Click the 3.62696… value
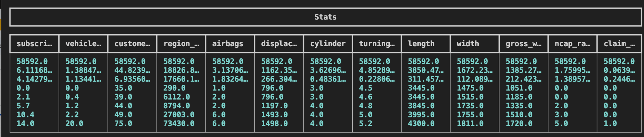 pyautogui.click(x=328, y=70)
